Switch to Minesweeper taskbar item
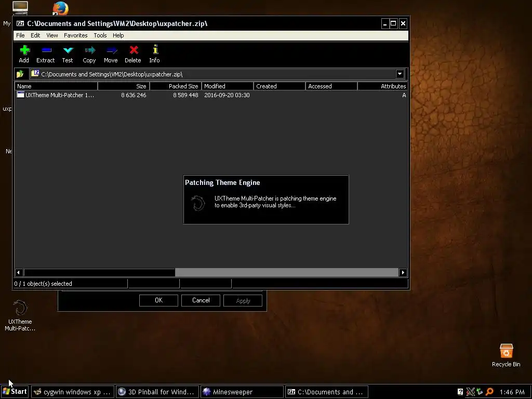This screenshot has height=399, width=532. 242,392
